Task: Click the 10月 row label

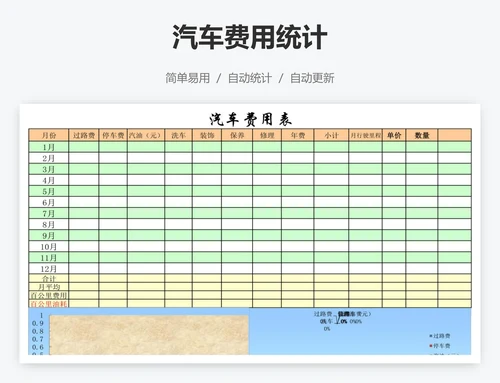Action: pyautogui.click(x=49, y=247)
